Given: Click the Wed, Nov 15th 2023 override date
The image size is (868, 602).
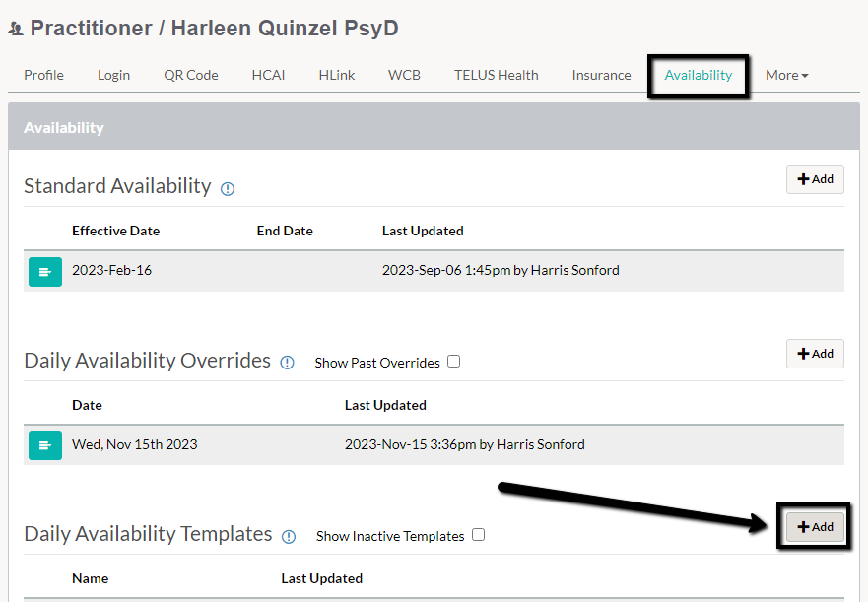Looking at the screenshot, I should point(135,444).
